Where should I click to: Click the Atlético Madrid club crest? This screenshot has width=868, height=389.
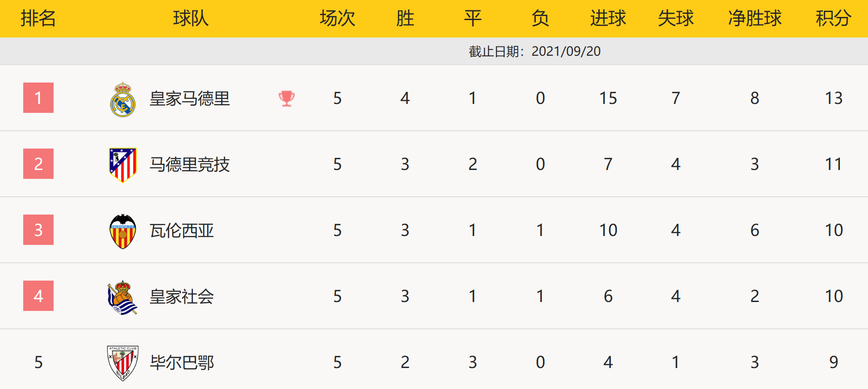[x=123, y=165]
